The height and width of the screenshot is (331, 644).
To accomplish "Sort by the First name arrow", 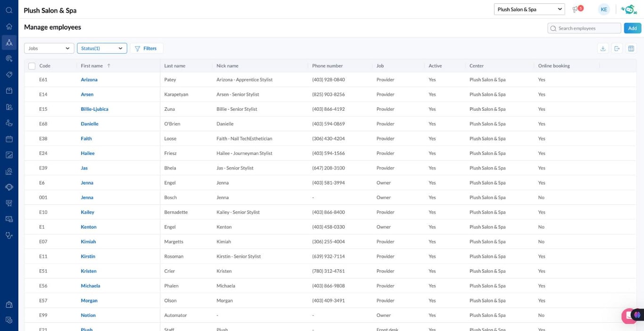I will 109,66.
